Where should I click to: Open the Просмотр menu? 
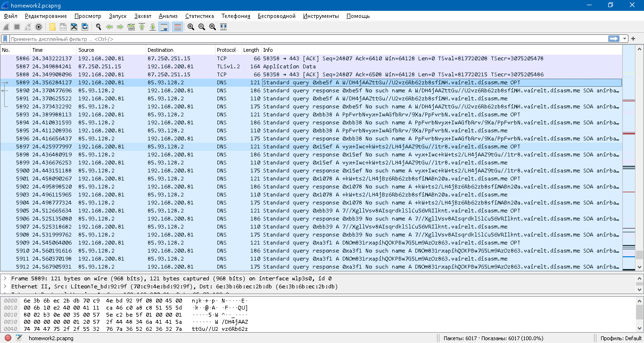pyautogui.click(x=88, y=16)
